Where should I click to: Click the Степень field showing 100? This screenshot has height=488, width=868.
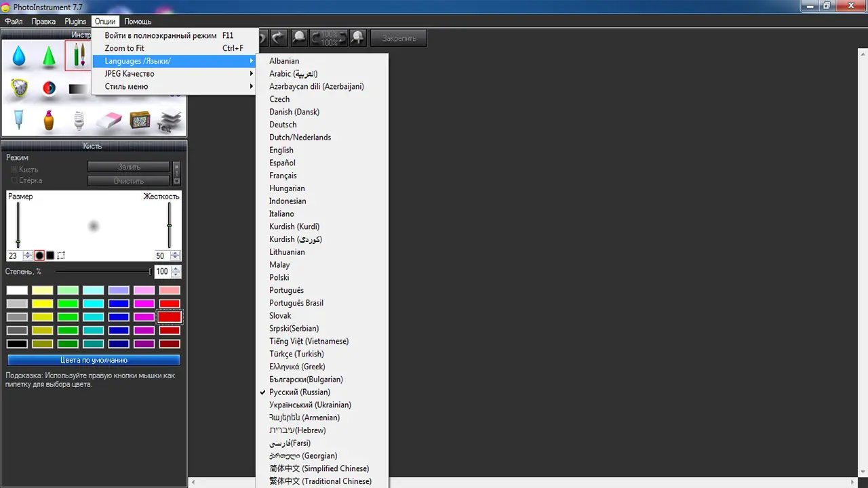(x=162, y=271)
